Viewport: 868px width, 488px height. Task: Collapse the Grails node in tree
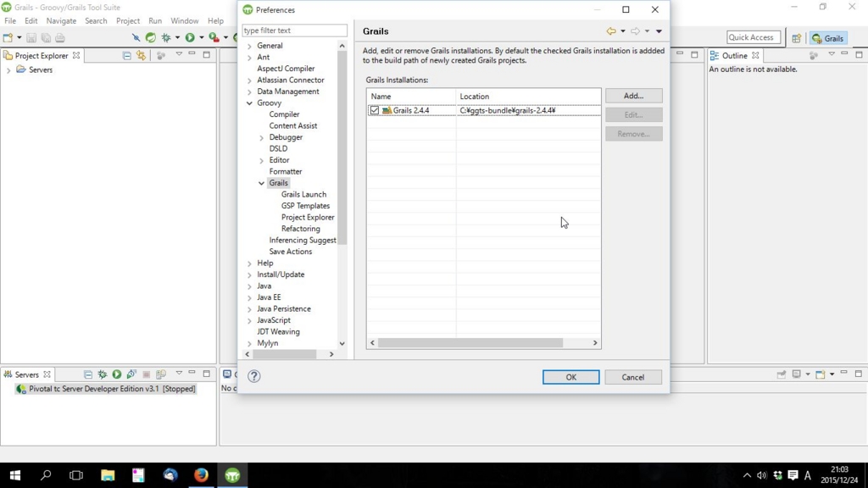tap(261, 183)
